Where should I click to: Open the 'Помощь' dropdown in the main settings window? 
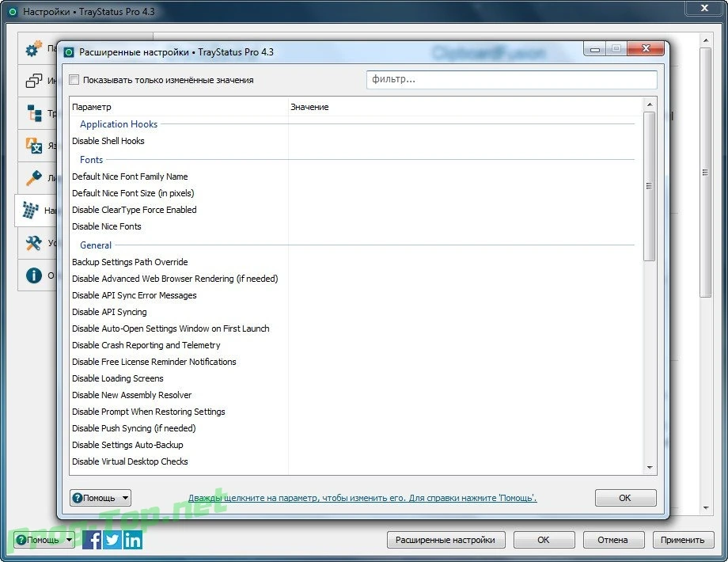44,540
